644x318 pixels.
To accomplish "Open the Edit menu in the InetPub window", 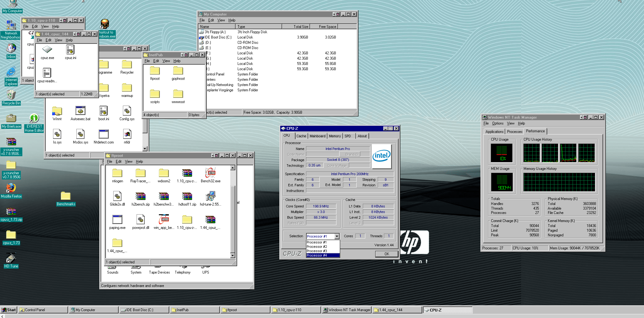I will (156, 61).
